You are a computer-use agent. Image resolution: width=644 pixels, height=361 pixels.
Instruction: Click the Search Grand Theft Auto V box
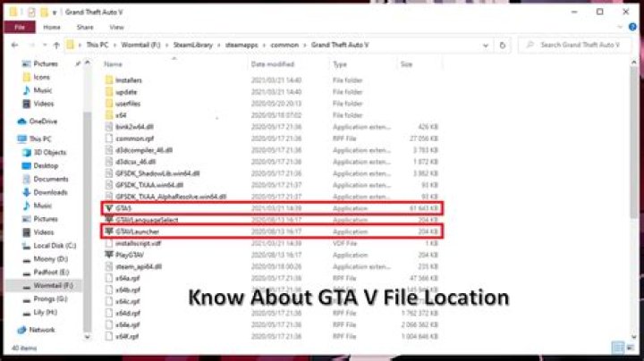(x=581, y=44)
